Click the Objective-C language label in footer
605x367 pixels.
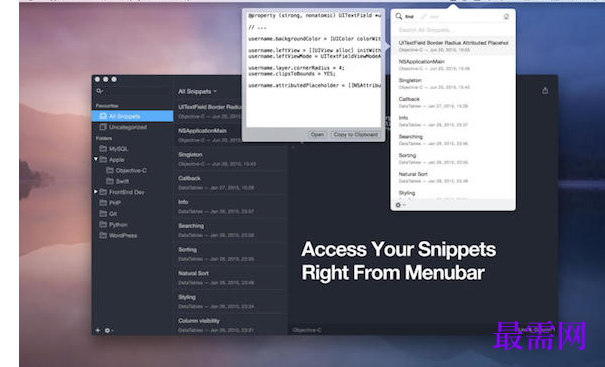307,330
